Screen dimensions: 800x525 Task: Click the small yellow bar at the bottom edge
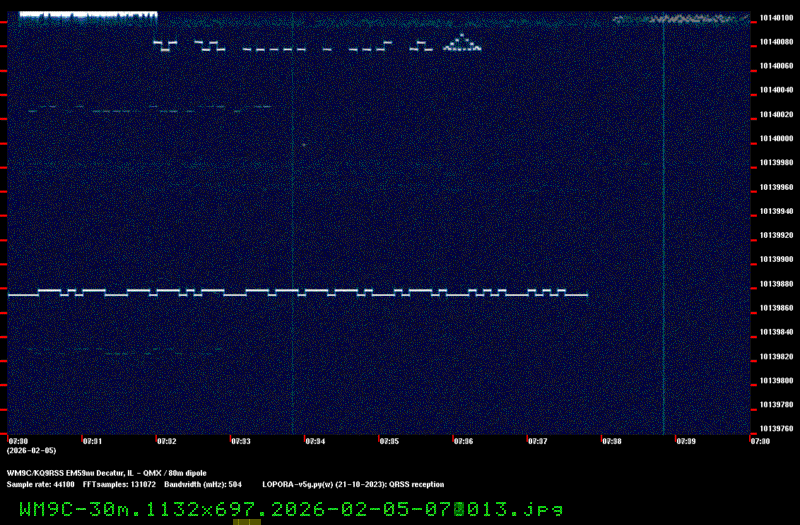pos(246,521)
